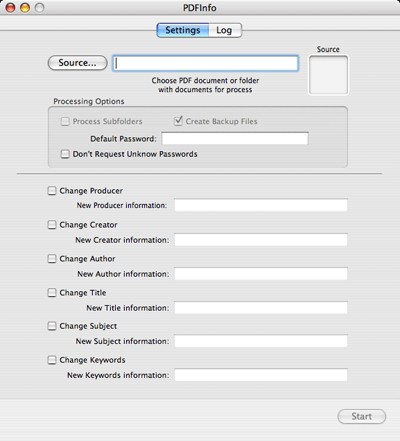Close the PDFInfo window with red button

click(x=10, y=8)
